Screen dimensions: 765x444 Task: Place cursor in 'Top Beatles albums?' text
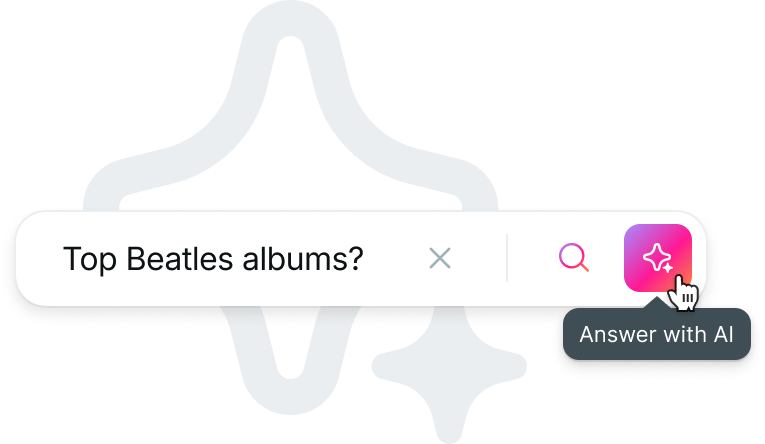(213, 259)
